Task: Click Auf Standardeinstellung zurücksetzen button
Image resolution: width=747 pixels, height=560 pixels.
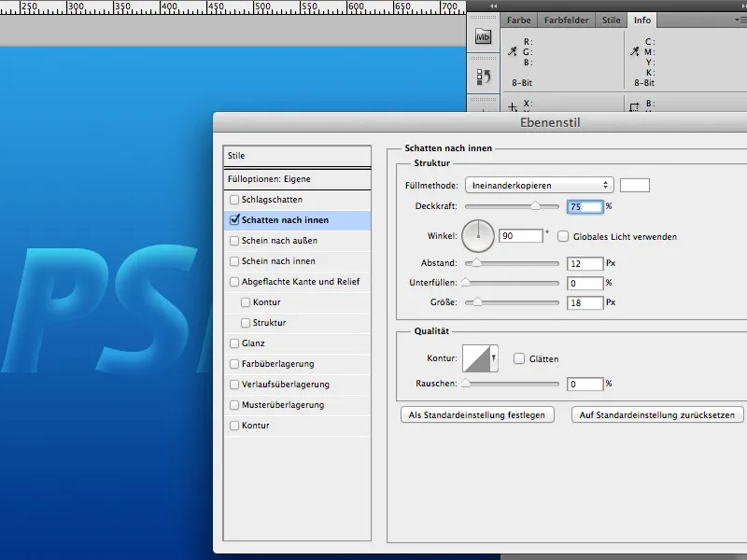Action: pos(657,414)
